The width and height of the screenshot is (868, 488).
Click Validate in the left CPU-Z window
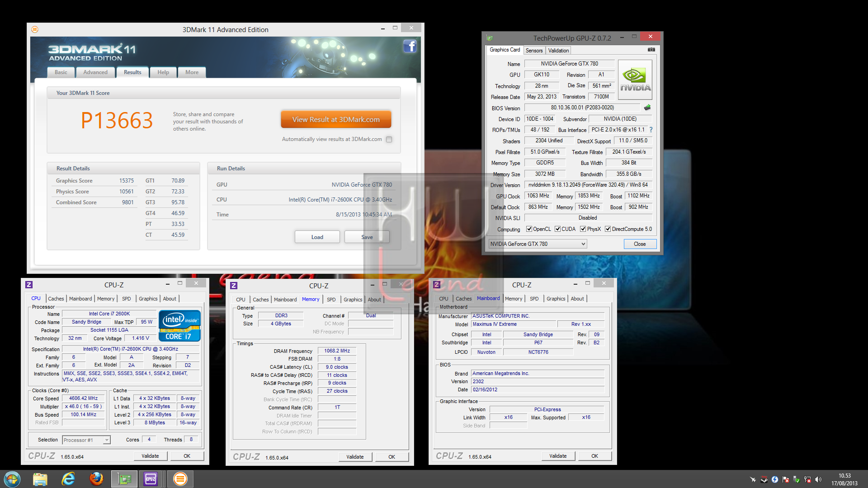[x=150, y=456]
